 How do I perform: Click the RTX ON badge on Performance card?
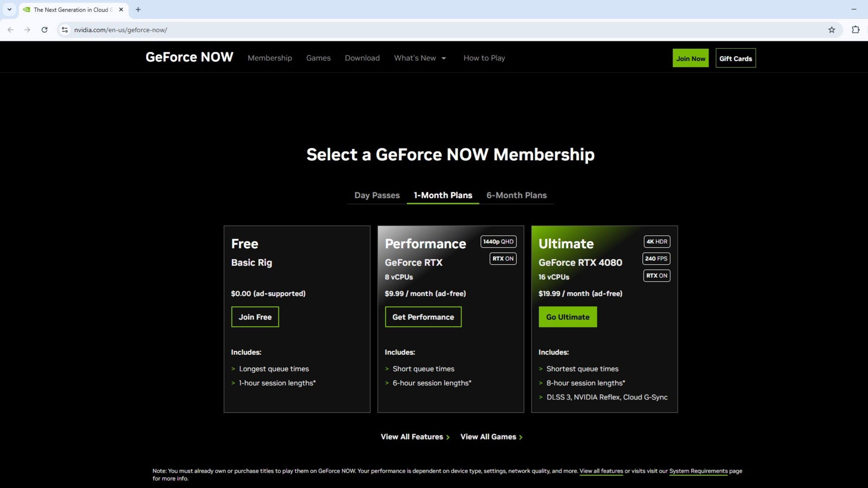503,259
